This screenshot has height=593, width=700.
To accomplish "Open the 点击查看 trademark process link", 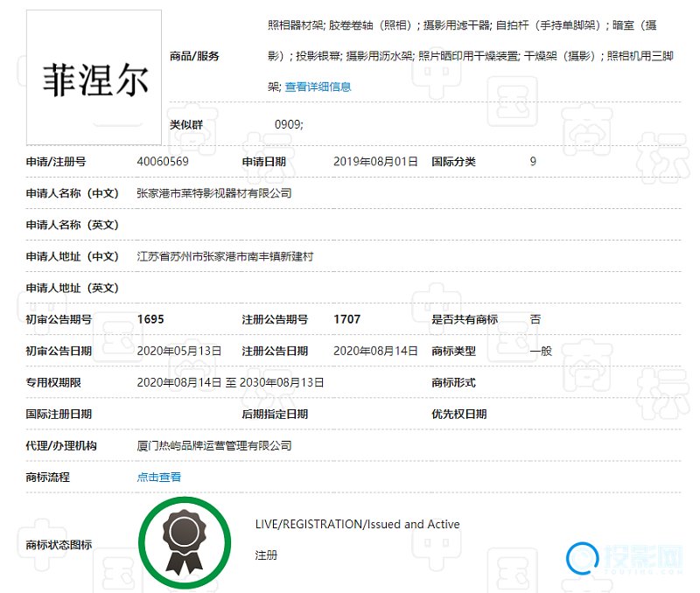I will tap(159, 477).
